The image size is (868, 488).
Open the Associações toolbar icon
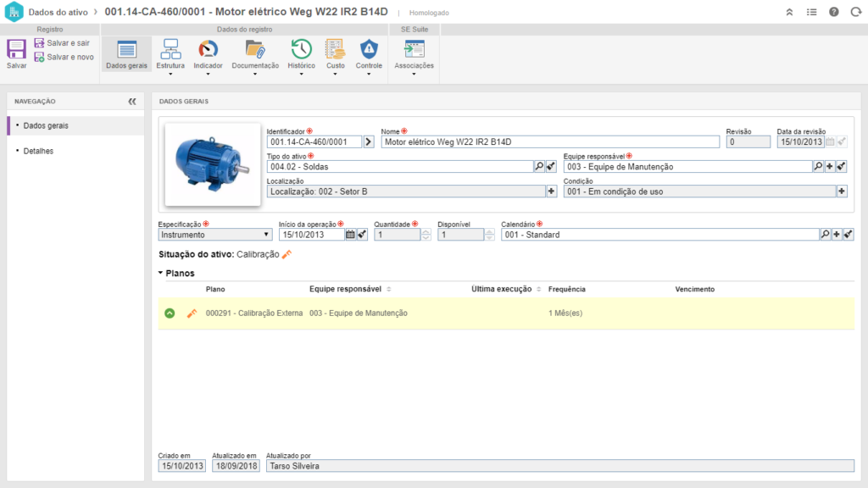tap(414, 50)
